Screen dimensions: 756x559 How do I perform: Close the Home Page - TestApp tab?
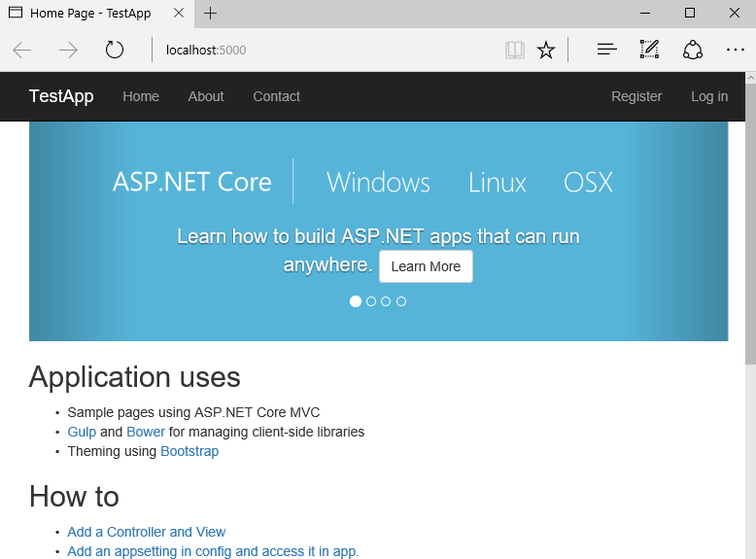pyautogui.click(x=179, y=13)
